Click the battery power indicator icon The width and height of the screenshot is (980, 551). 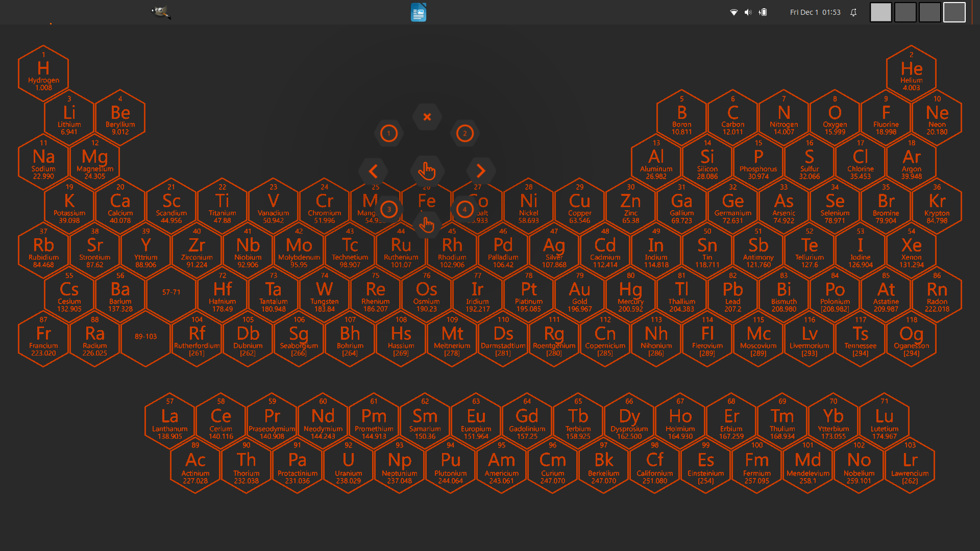coord(763,12)
